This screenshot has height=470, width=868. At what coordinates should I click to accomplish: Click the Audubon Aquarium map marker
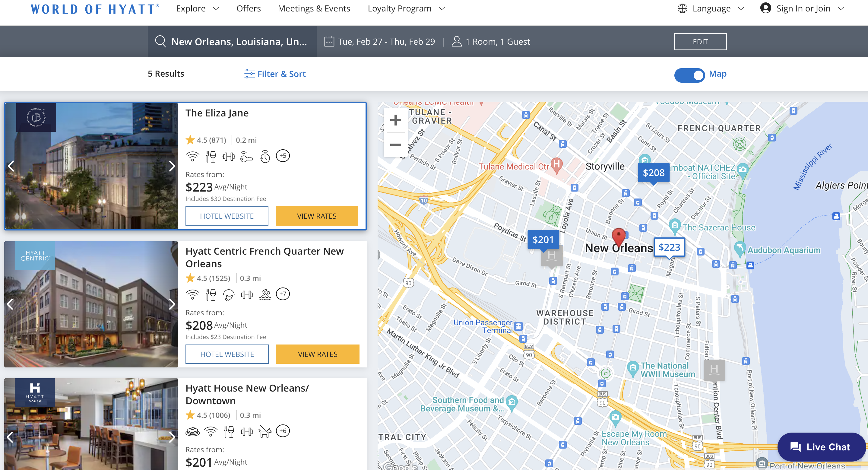(739, 249)
